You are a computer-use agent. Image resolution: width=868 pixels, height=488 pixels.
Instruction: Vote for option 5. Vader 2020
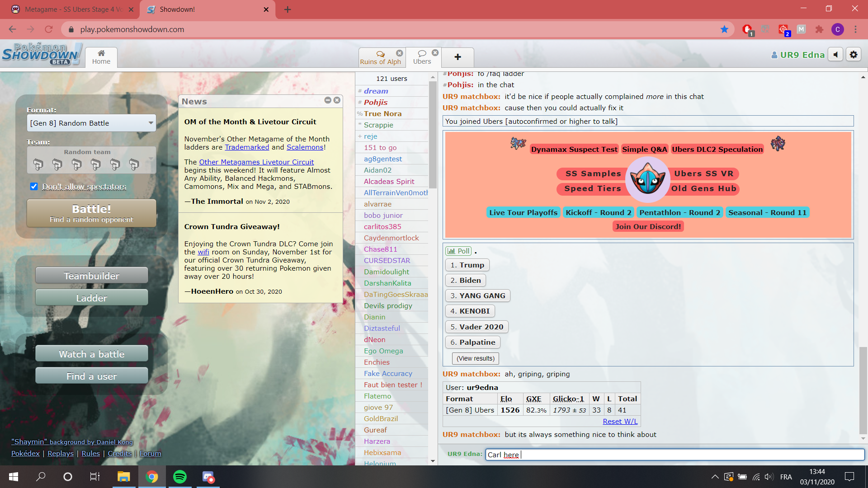pos(476,327)
